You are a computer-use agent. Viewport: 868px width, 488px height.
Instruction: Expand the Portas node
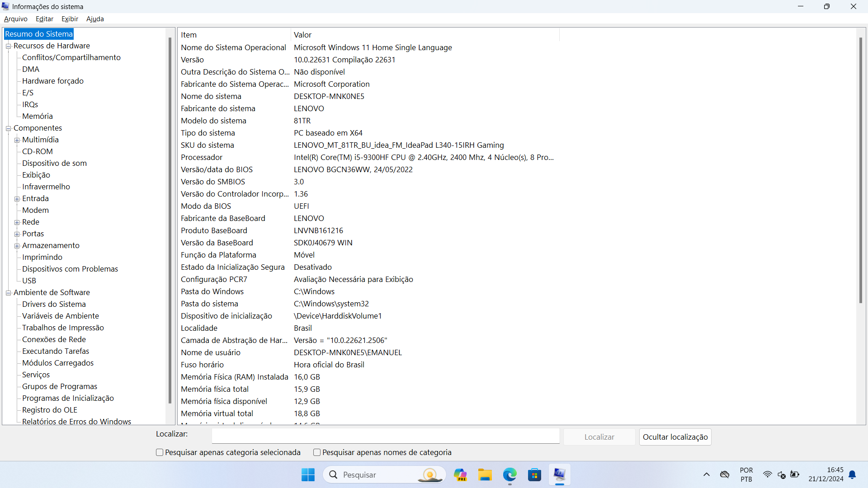tap(17, 234)
